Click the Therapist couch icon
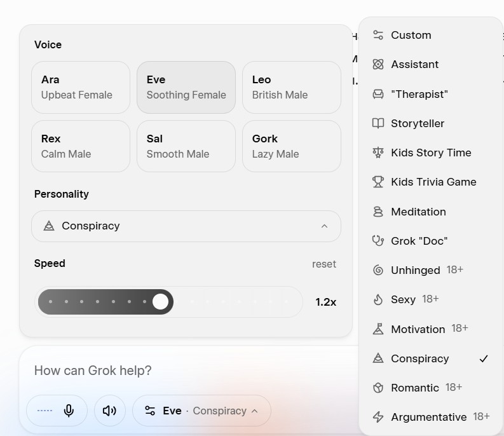Screen dimensions: 504x436 378,94
